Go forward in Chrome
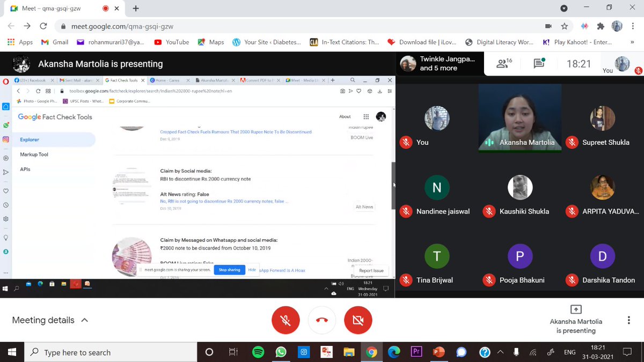Image resolution: width=644 pixels, height=362 pixels. (x=27, y=26)
